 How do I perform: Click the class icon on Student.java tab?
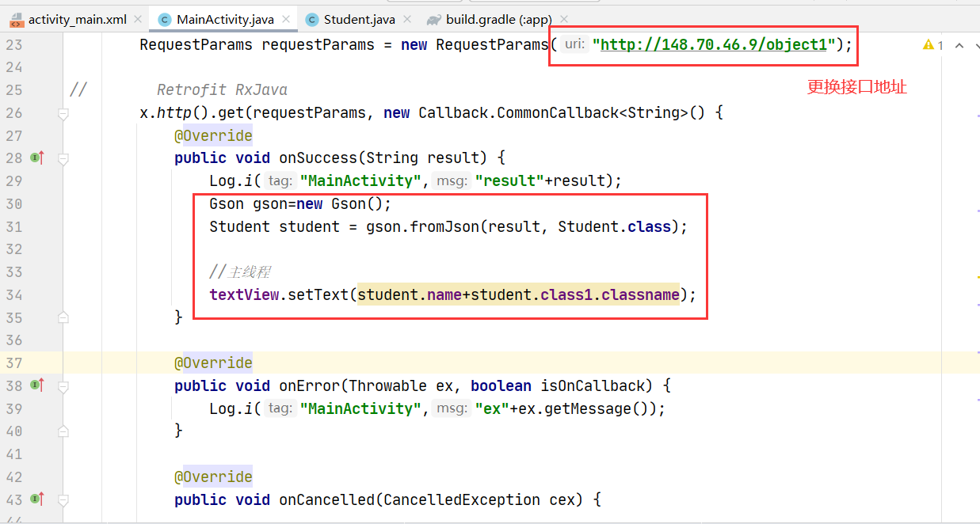(x=312, y=20)
